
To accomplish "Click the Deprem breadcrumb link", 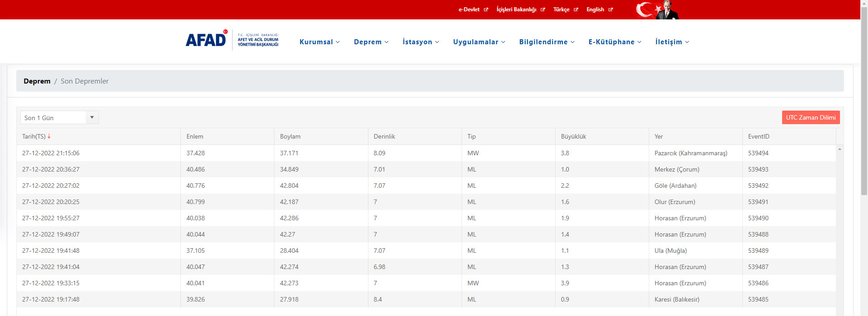I will (x=37, y=81).
